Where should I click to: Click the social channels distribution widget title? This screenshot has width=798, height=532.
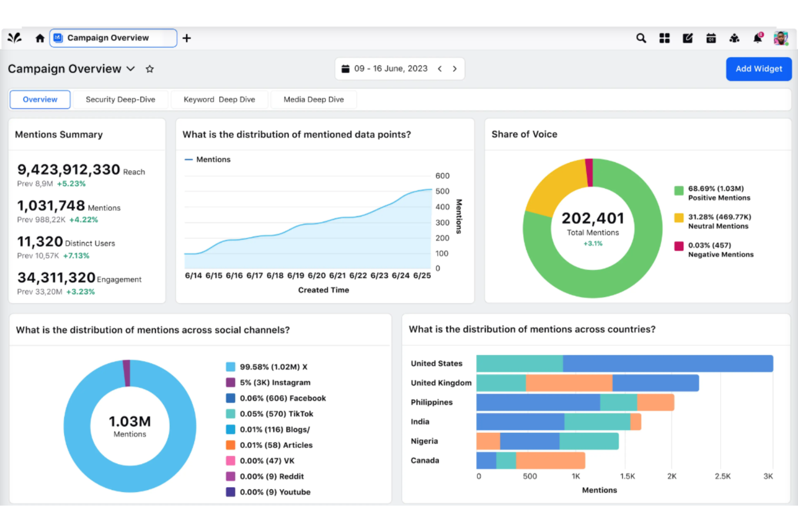[153, 330]
